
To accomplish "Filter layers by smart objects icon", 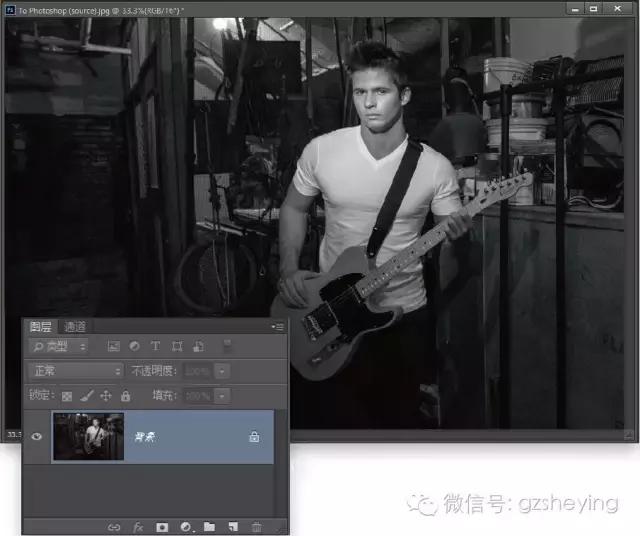I will 198,347.
